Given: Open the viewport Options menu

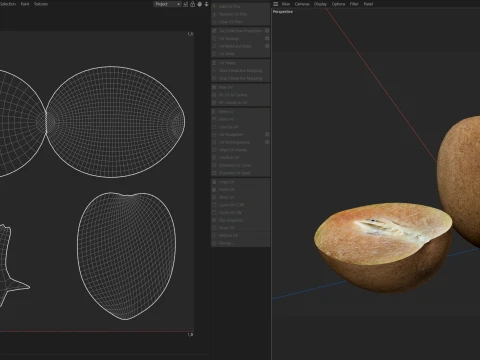Looking at the screenshot, I should tap(338, 4).
